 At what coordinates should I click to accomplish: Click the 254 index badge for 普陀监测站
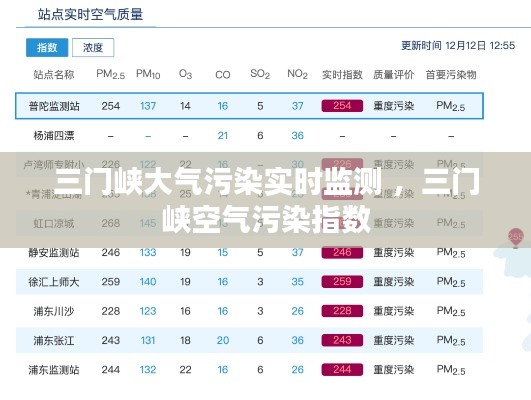pyautogui.click(x=342, y=106)
